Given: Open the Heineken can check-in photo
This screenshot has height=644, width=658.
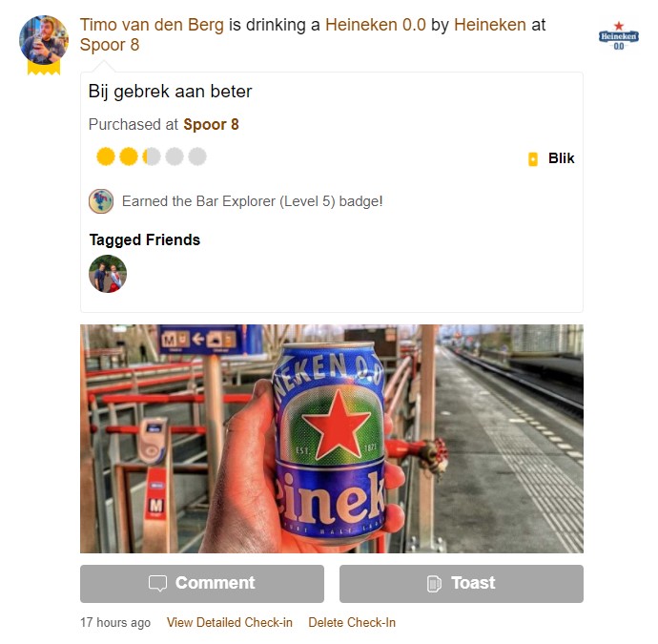Looking at the screenshot, I should (x=332, y=438).
